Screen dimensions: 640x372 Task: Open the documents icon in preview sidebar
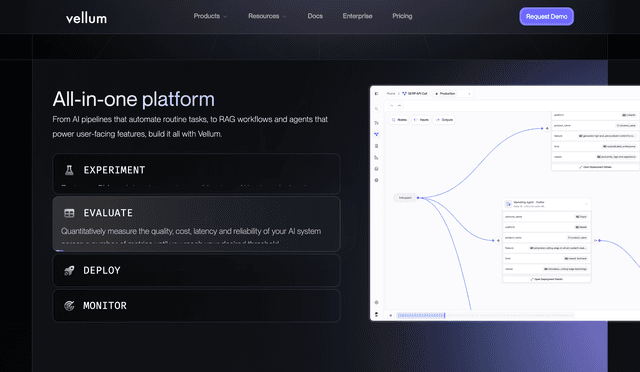pos(376,146)
